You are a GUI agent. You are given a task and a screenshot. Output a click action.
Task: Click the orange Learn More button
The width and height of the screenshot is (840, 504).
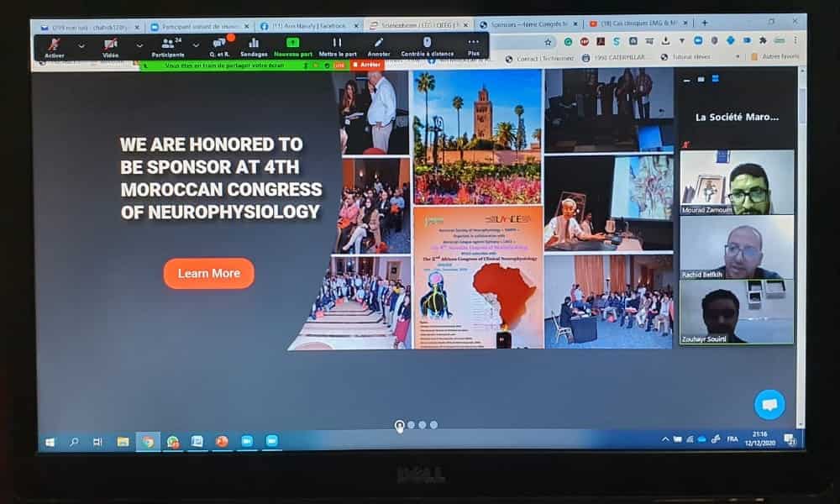[x=208, y=273]
